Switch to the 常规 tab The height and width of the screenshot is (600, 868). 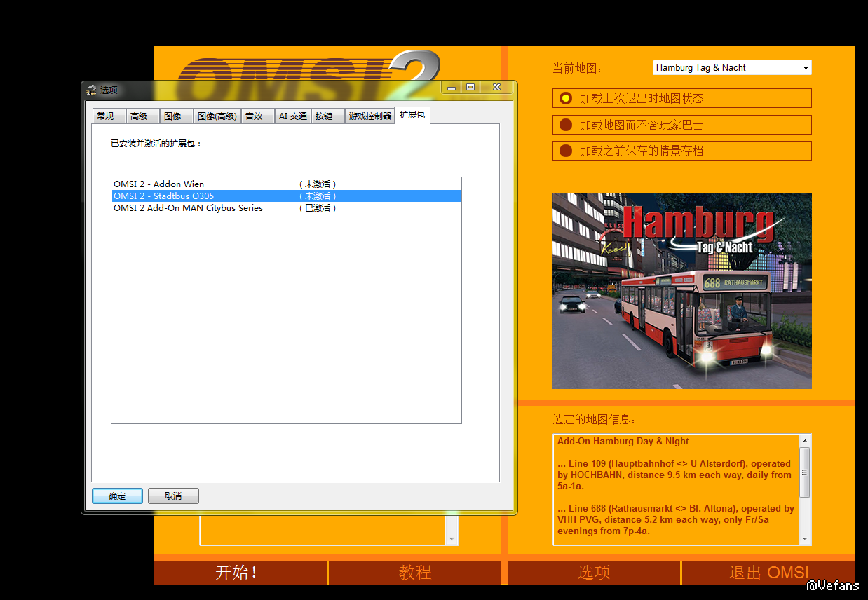(x=109, y=116)
